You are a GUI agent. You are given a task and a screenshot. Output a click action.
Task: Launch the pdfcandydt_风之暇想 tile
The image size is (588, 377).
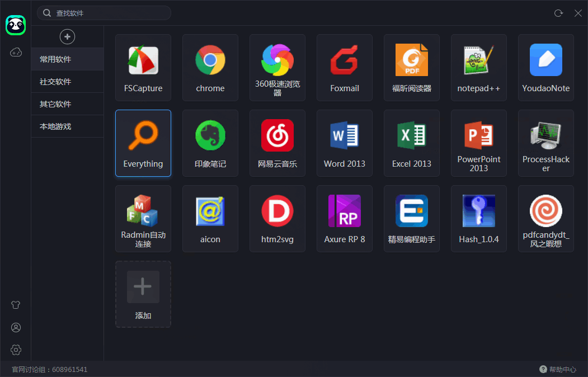point(545,219)
